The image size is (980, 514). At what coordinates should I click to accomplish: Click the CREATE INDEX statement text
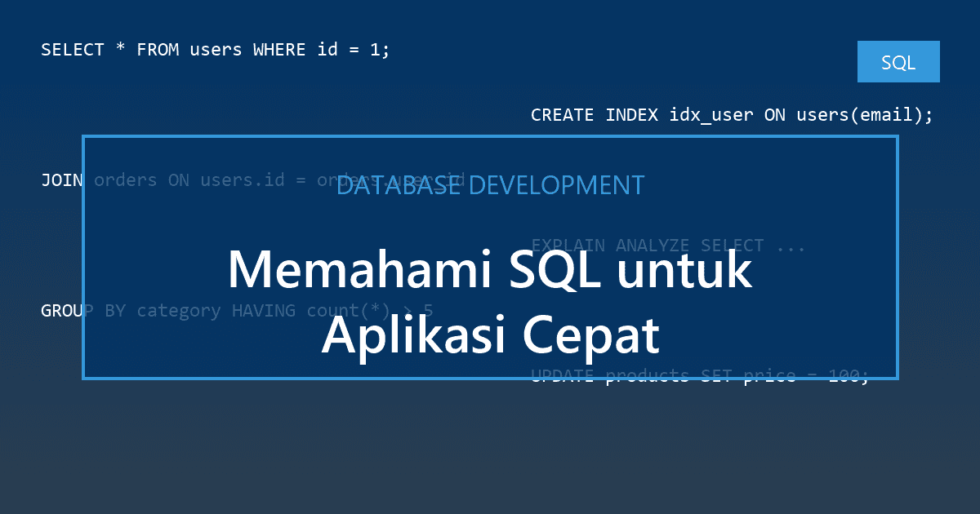731,114
